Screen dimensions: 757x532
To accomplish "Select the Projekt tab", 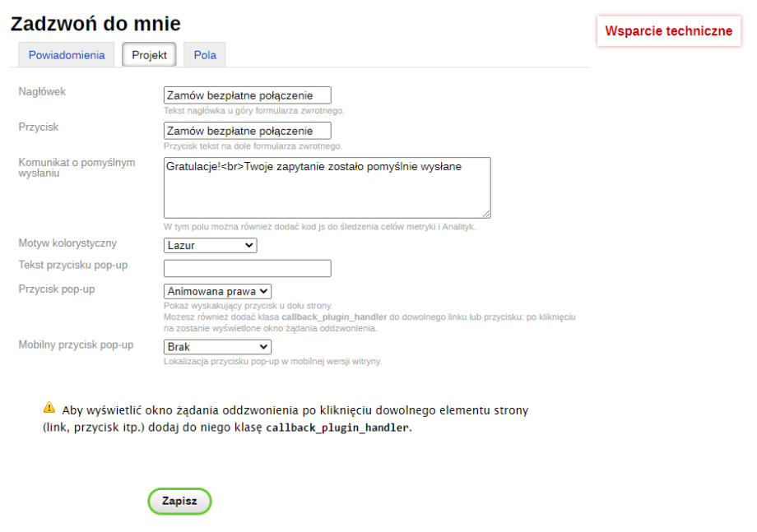I will point(149,55).
